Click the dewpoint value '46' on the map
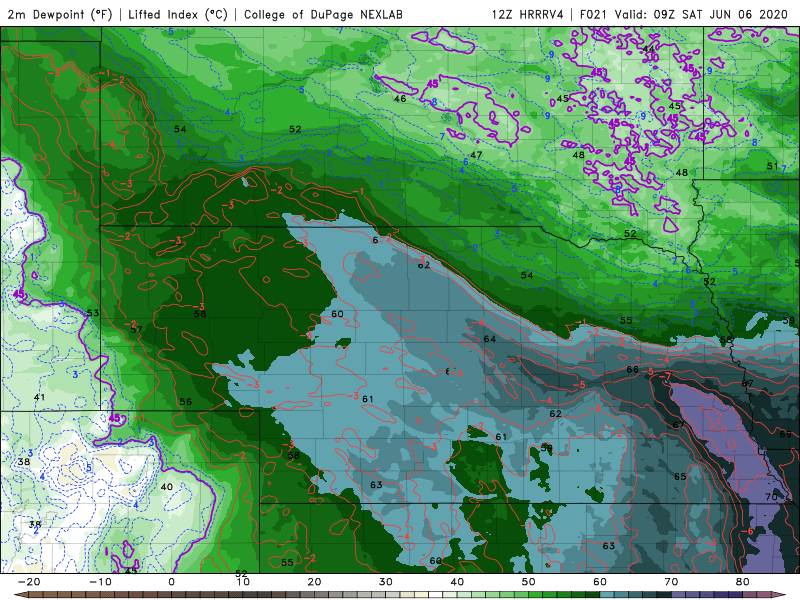The image size is (800, 600). (400, 98)
